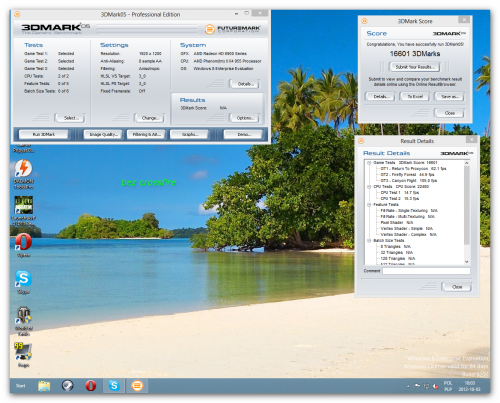Select Vertex Shader Simple row
This screenshot has width=500, height=403.
click(407, 229)
